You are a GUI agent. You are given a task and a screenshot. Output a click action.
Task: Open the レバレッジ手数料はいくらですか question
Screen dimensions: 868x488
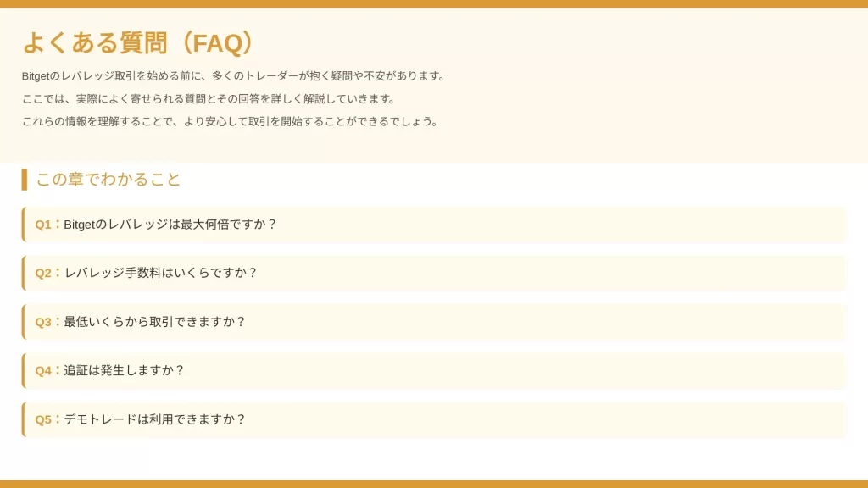click(434, 274)
